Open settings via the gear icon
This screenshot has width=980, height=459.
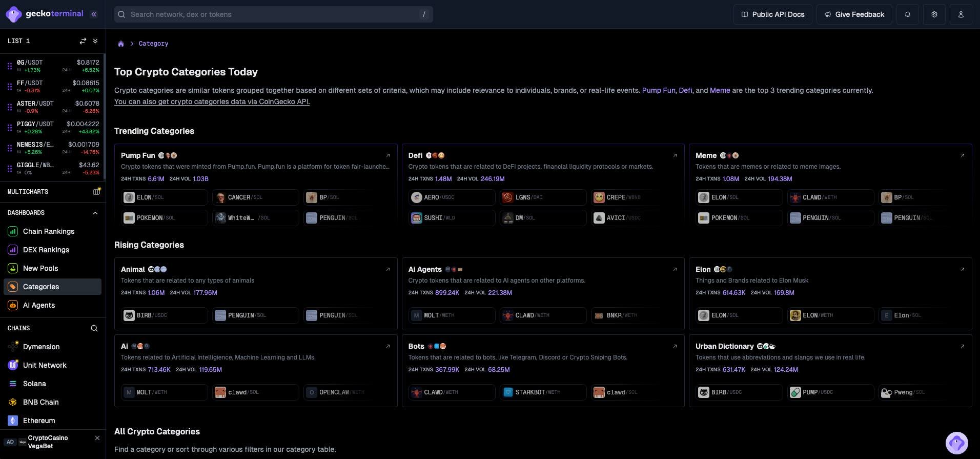pyautogui.click(x=934, y=14)
